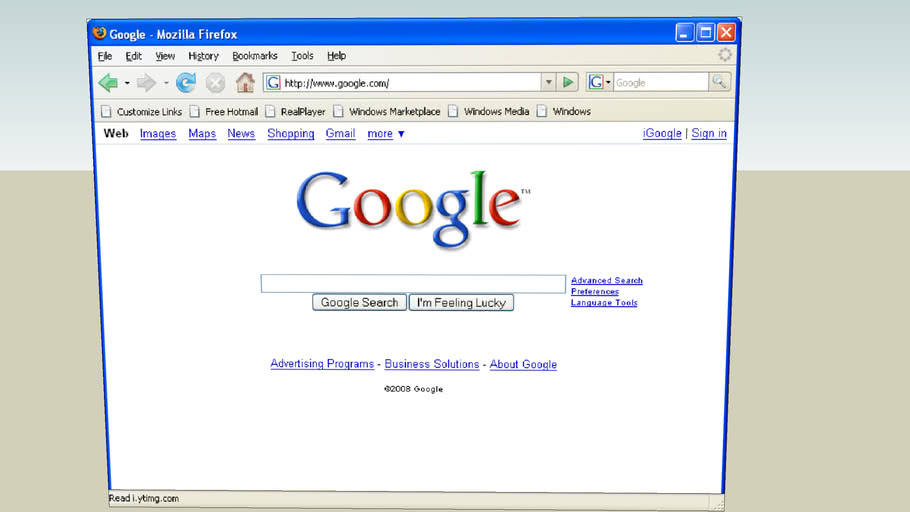Screen dimensions: 910x512
Task: Click the Stop loading icon
Action: (x=215, y=83)
